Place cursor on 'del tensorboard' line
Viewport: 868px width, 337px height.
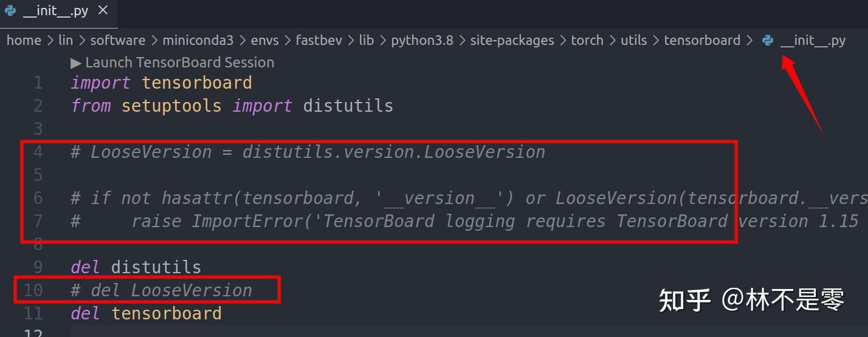pos(146,313)
